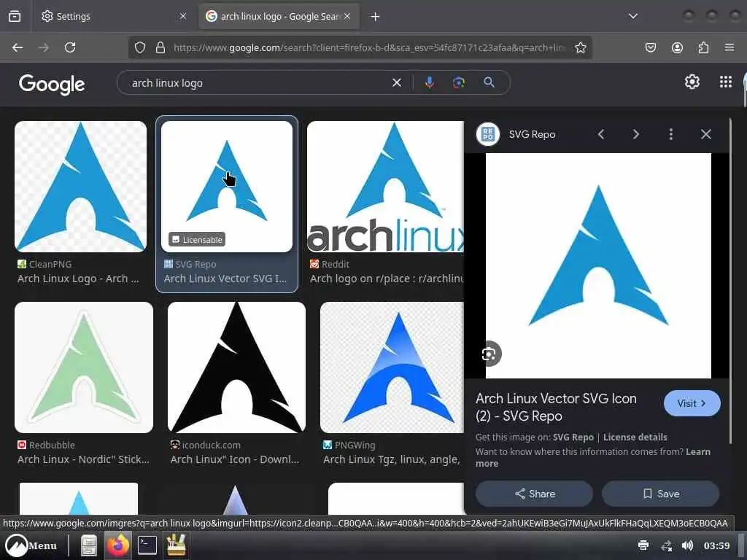747x560 pixels.
Task: Click the network connection tray icon
Action: 667,545
